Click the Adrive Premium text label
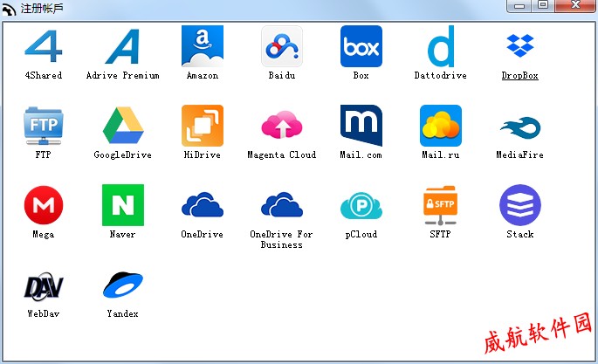Viewport: 598px width, 364px height. click(x=122, y=75)
